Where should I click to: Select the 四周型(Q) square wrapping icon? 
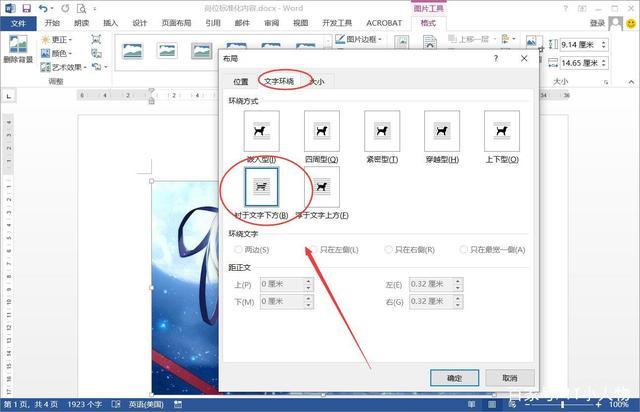tap(322, 131)
